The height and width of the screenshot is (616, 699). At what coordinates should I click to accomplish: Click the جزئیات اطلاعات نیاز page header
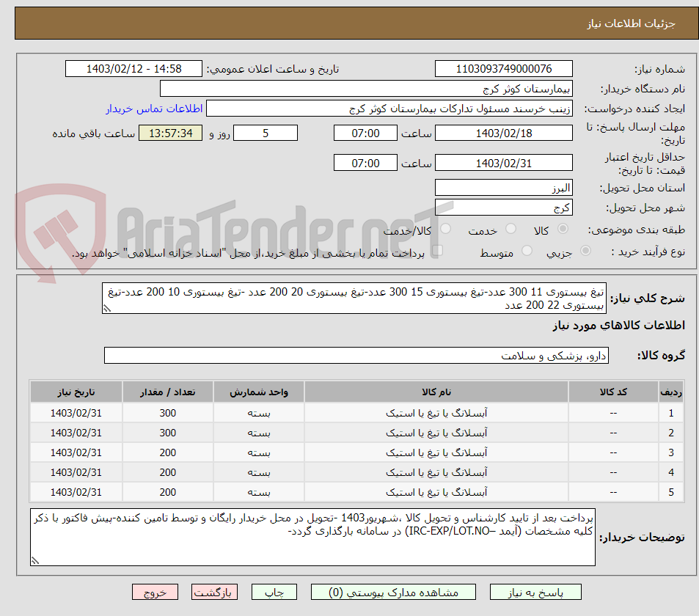pyautogui.click(x=630, y=23)
